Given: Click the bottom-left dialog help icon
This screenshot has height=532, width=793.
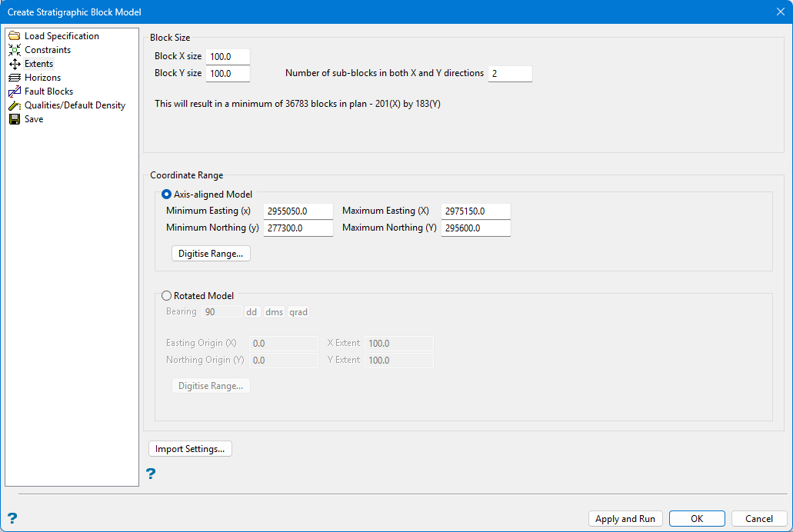Looking at the screenshot, I should pyautogui.click(x=12, y=518).
